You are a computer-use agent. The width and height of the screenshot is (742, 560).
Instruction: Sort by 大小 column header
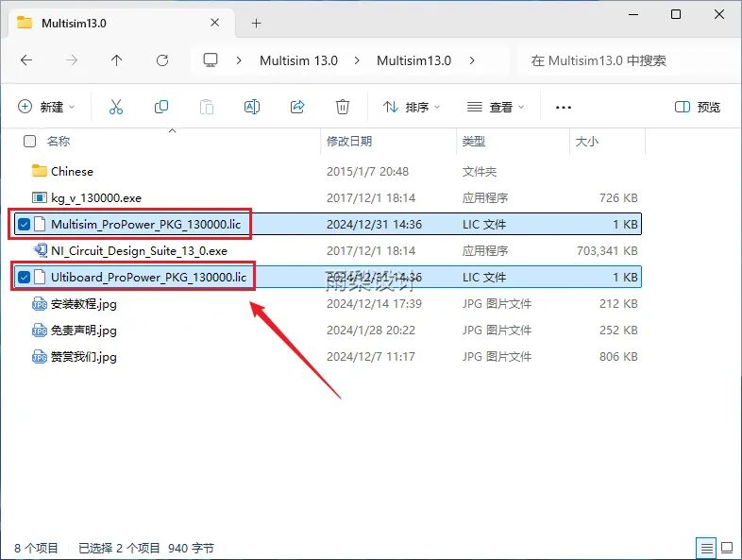point(587,141)
